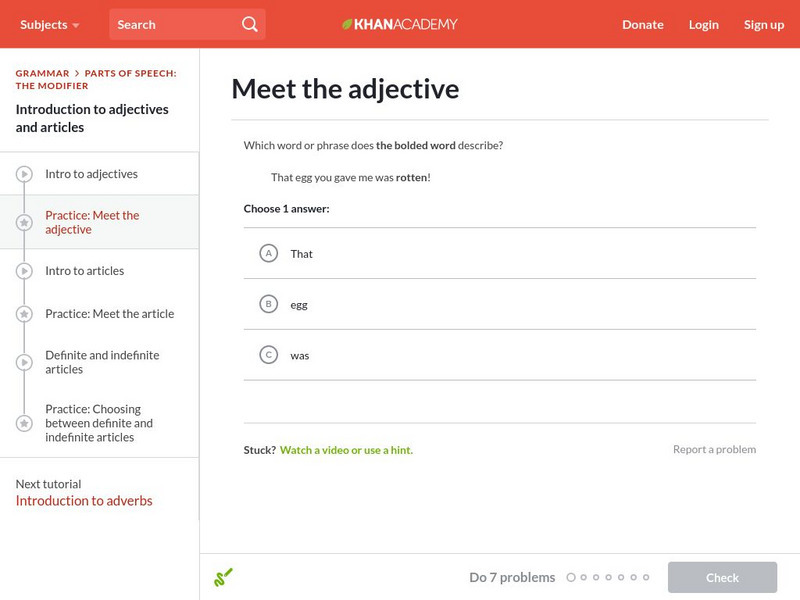Open the Definite and indefinite articles lesson
The width and height of the screenshot is (800, 600).
[x=103, y=360]
